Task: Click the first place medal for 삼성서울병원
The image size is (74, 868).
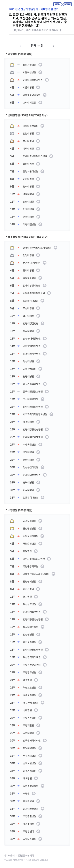Action: [12, 65]
